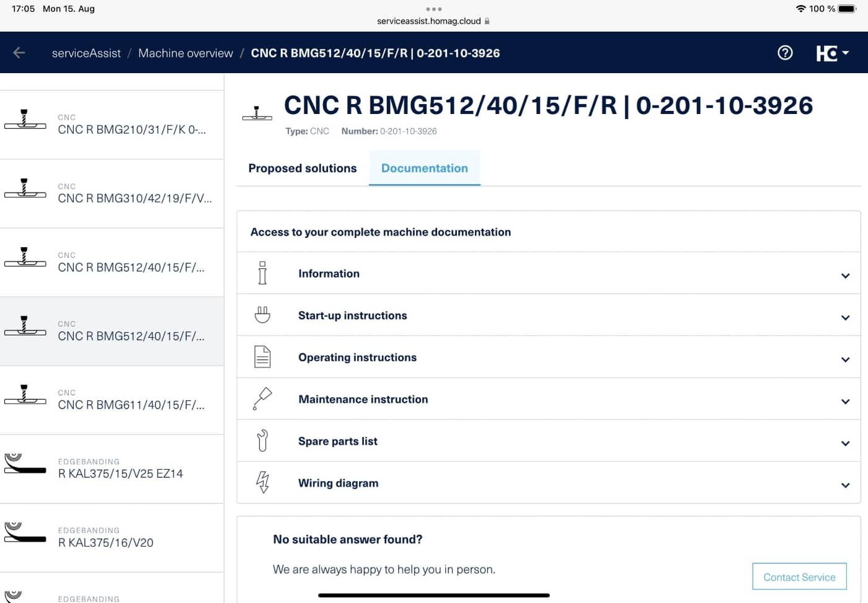The image size is (868, 603).
Task: Click edgebanding icon next to KAL375/15/V25 EZ14
Action: pos(25,463)
